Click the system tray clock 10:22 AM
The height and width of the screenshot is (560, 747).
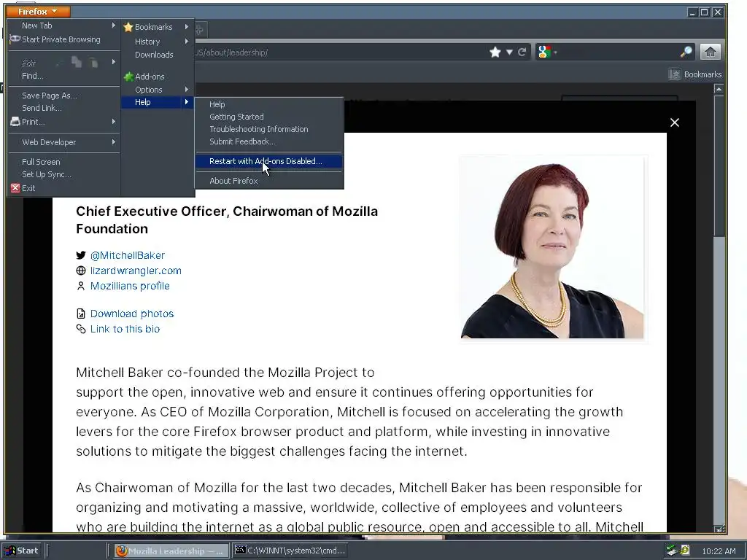click(x=719, y=551)
